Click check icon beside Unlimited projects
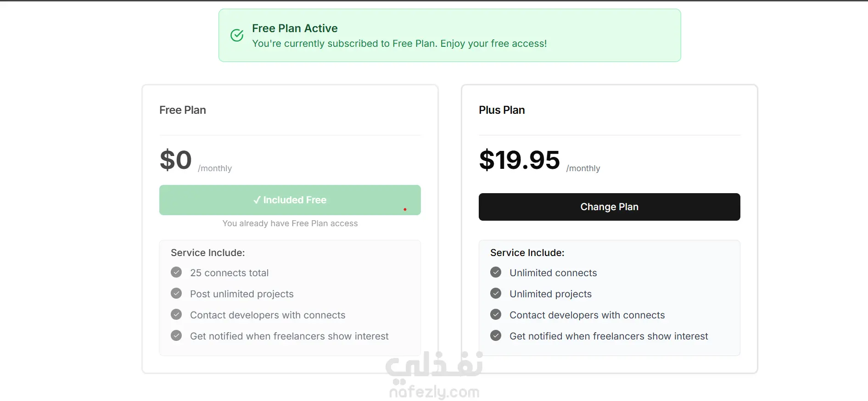Screen dimensions: 868x401 (x=496, y=294)
